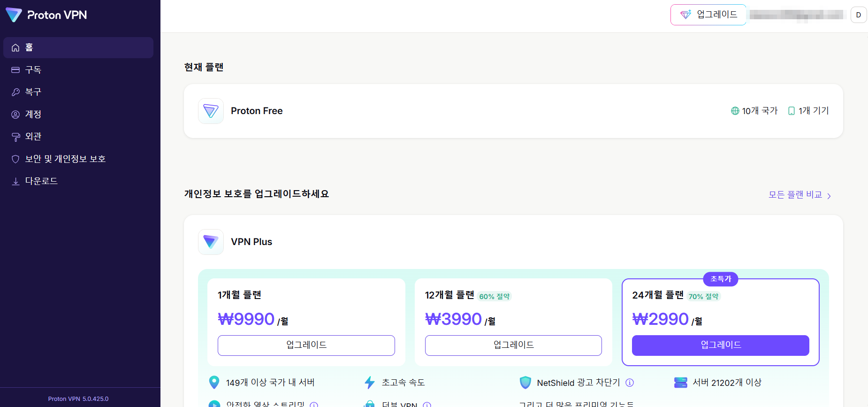This screenshot has height=407, width=868.
Task: Click the Proton Free plan icon
Action: [211, 111]
